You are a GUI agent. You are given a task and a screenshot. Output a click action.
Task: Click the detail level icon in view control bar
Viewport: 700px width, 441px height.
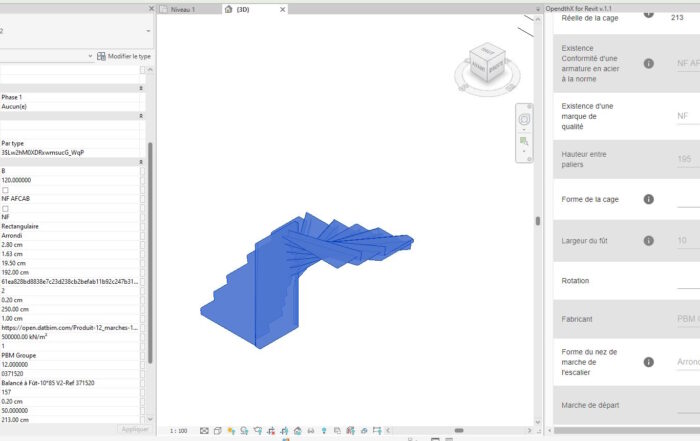pyautogui.click(x=204, y=431)
